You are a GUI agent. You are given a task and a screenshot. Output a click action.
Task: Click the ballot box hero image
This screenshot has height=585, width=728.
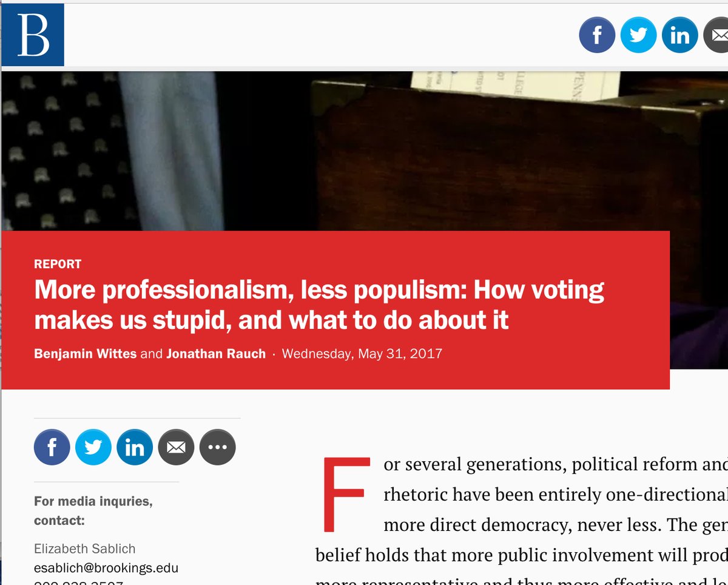[x=364, y=152]
